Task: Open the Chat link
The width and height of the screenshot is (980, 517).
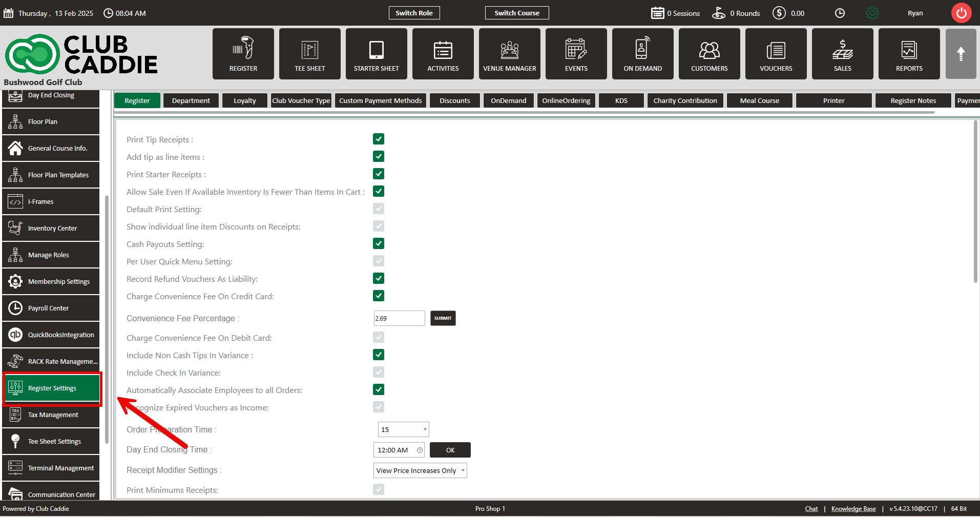Action: 811,509
